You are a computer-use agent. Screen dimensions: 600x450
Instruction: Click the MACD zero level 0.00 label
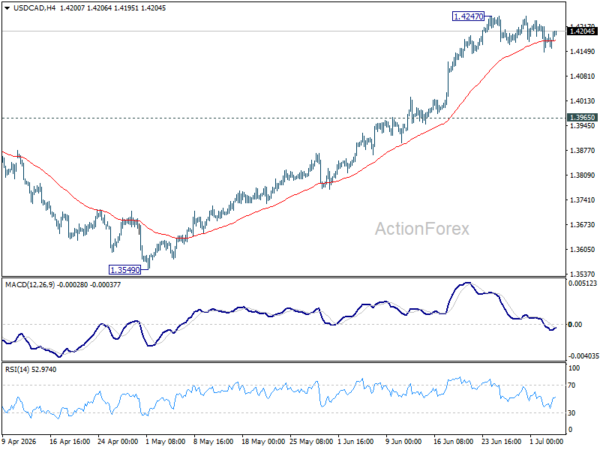click(x=575, y=324)
